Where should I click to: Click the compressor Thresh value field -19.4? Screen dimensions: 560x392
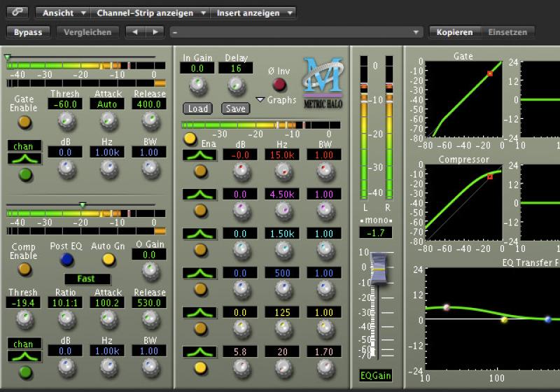coord(24,303)
